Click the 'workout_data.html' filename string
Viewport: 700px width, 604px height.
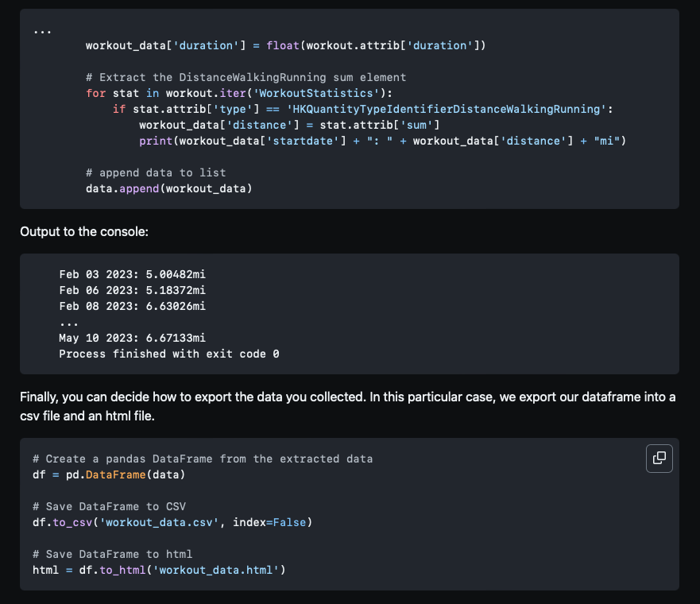click(215, 570)
